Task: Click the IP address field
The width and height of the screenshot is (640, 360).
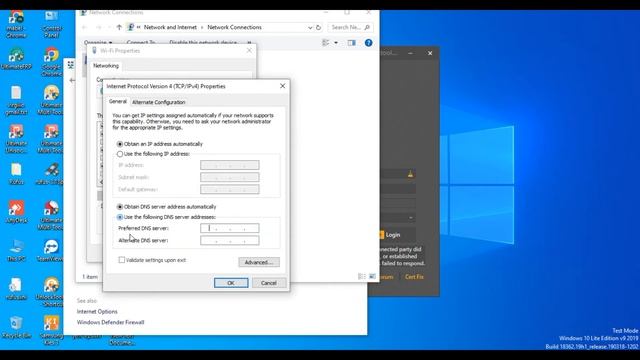Action: point(230,165)
